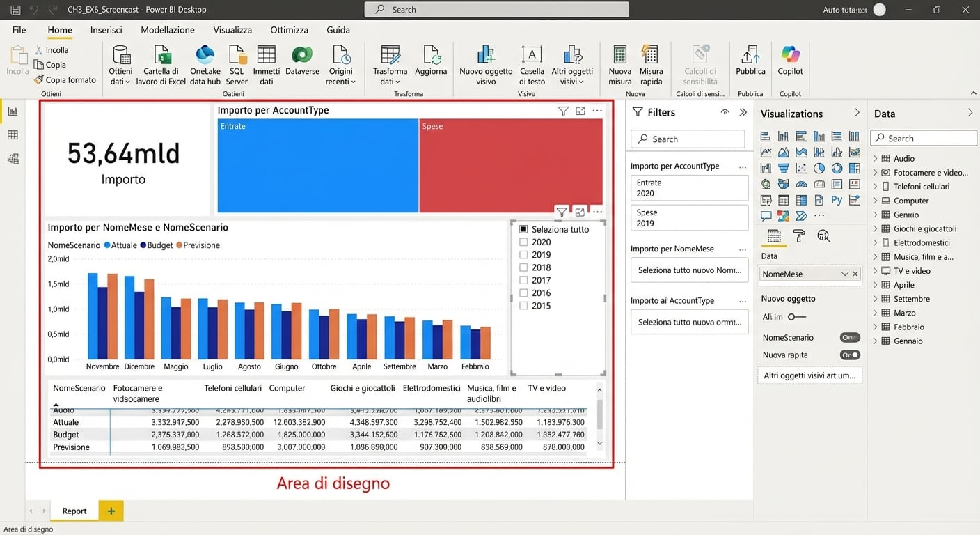Click the Pubblica icon
Screen dimensions: 980x535
click(750, 55)
